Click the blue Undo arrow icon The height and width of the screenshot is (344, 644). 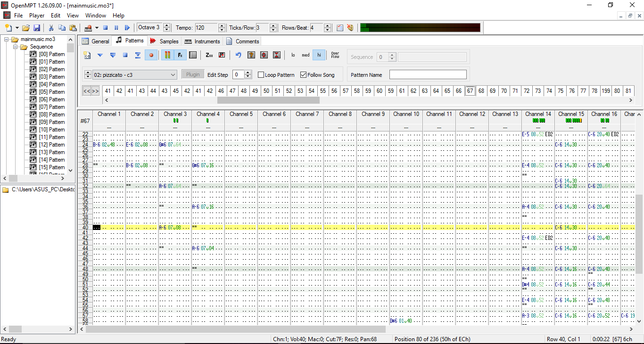point(238,55)
